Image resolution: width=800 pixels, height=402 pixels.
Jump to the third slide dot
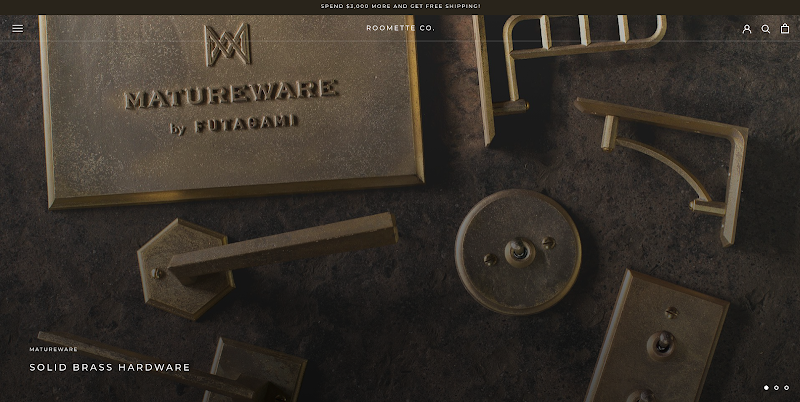click(786, 387)
